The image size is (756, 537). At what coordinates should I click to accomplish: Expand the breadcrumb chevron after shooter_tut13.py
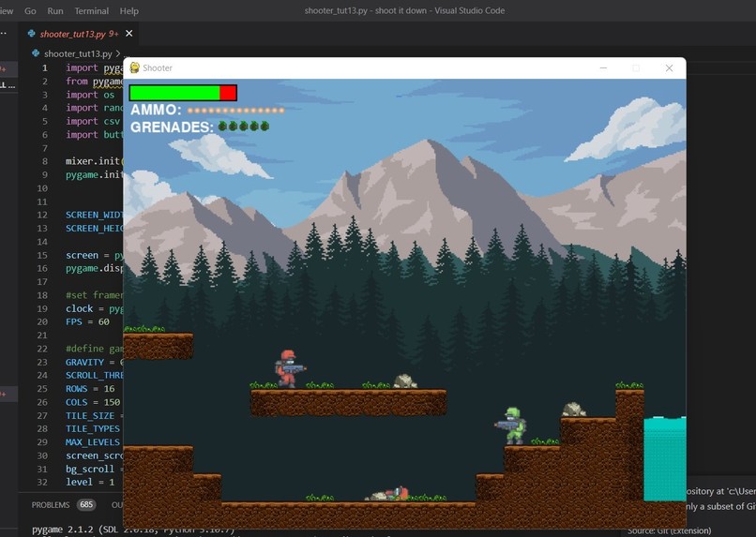click(117, 53)
